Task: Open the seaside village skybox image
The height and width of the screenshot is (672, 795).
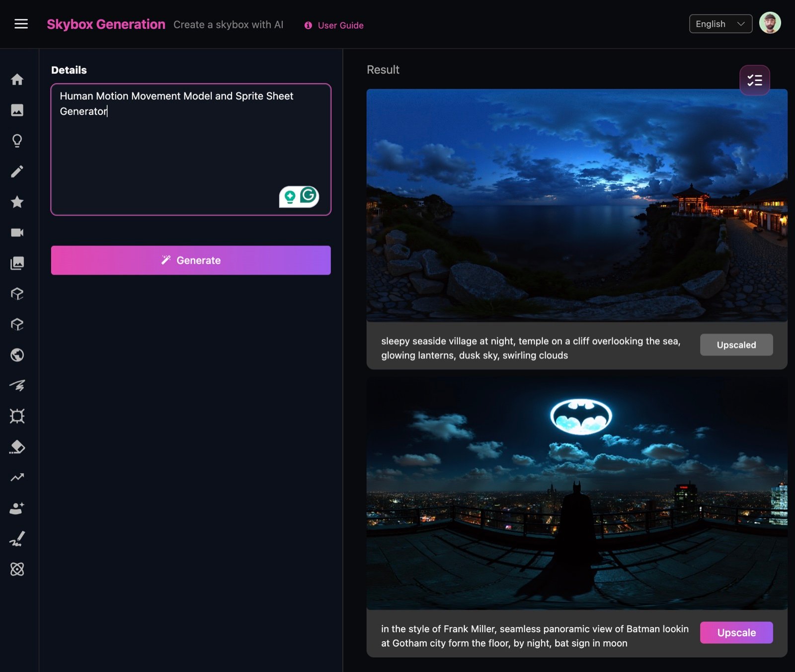Action: (577, 205)
